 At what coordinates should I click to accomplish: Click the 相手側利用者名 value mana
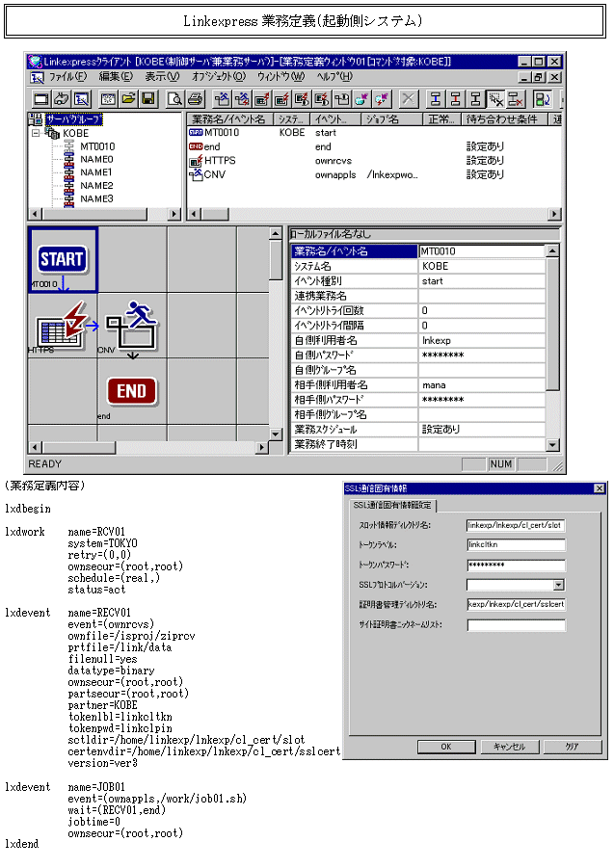[434, 385]
